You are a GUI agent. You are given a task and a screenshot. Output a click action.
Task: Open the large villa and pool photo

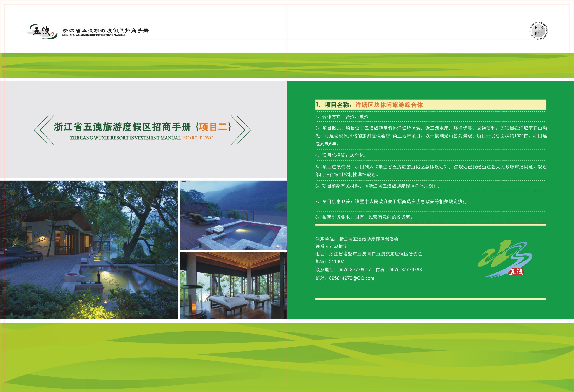coord(89,250)
